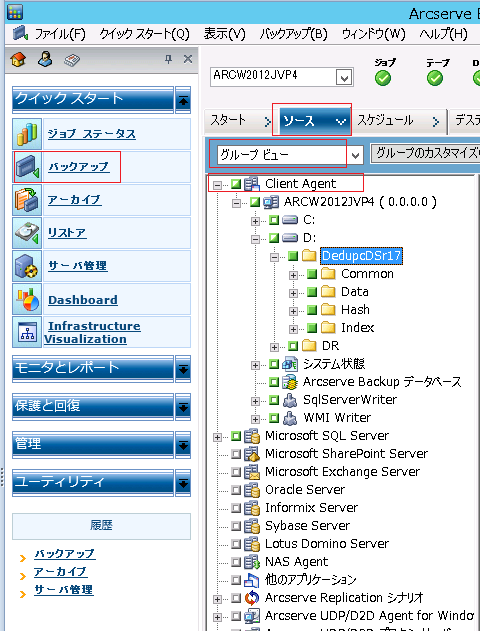Toggle the C: drive checkbox

click(274, 220)
